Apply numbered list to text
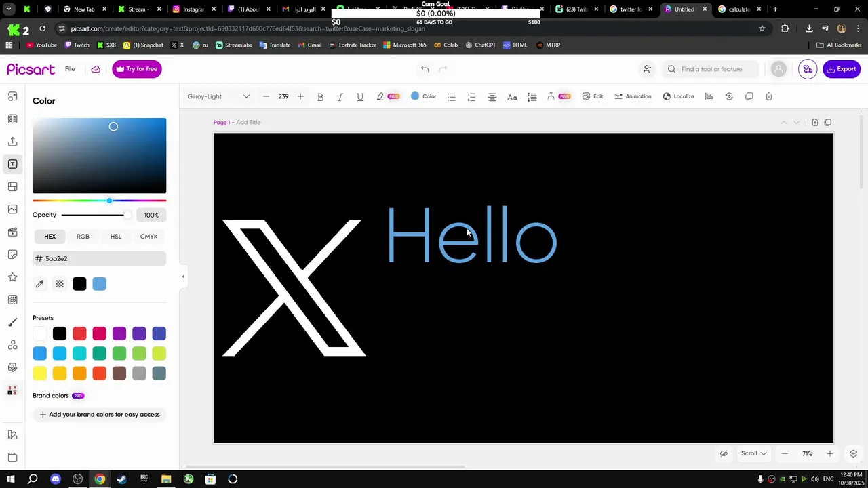This screenshot has width=868, height=488. pyautogui.click(x=471, y=97)
